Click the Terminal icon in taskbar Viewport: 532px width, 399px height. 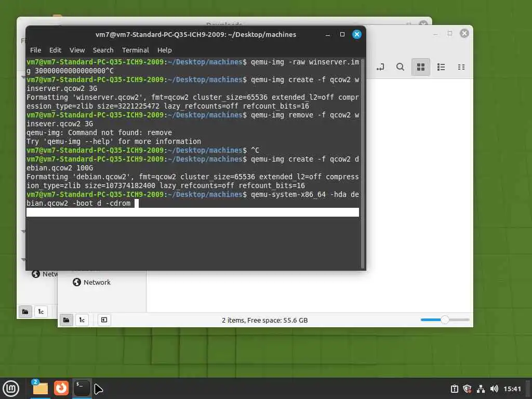[82, 388]
